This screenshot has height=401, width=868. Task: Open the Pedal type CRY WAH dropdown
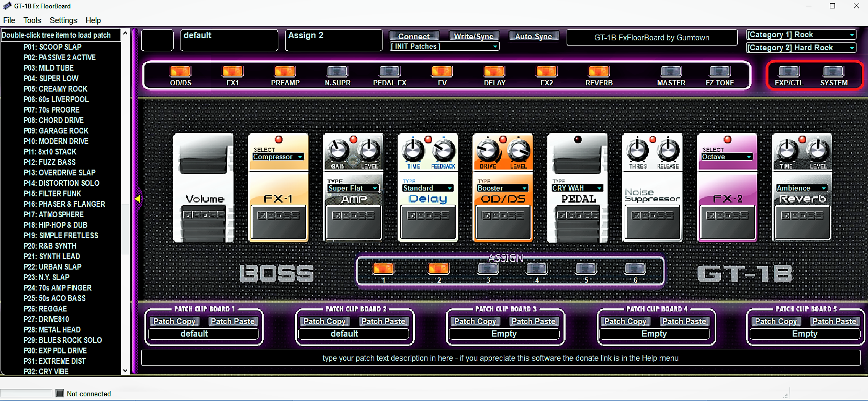click(578, 188)
